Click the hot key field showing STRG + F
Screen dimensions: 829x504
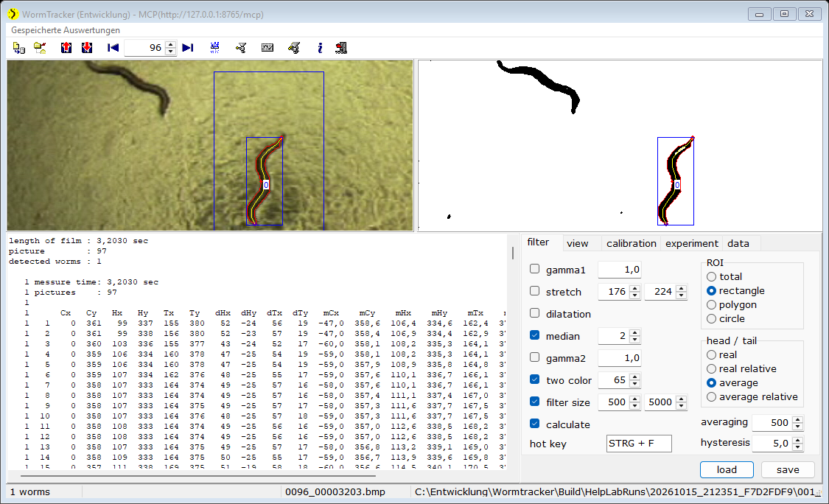[639, 443]
